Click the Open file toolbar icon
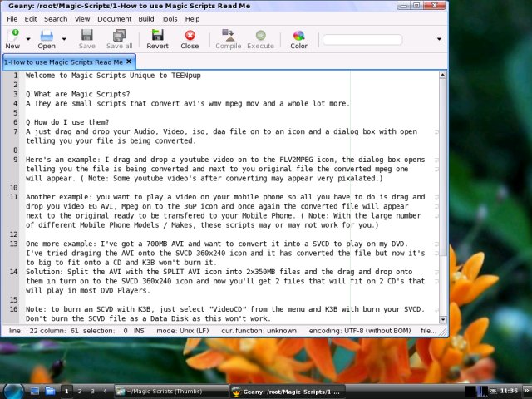Viewport: 532px width, 399px height. tap(47, 39)
